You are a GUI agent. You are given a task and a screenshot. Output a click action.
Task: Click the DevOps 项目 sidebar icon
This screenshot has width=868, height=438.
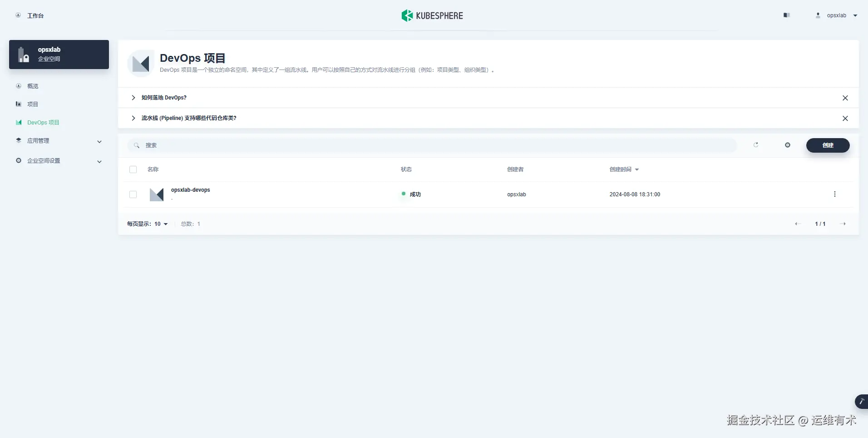18,122
